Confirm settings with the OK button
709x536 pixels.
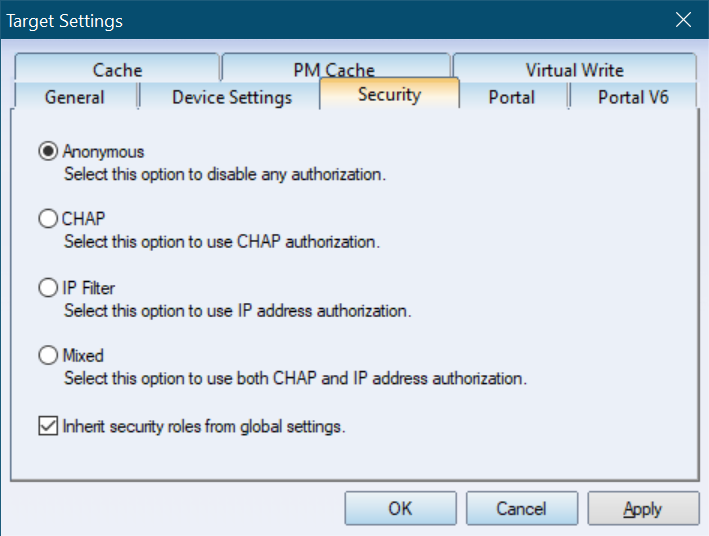(401, 508)
